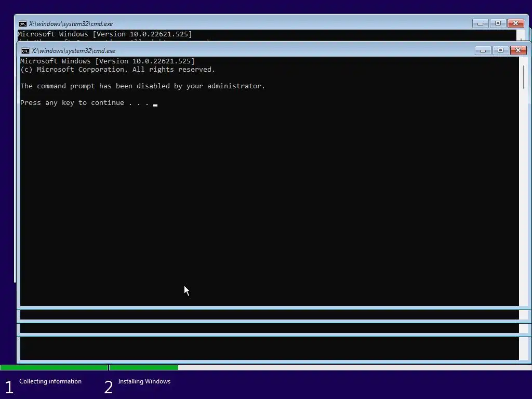The width and height of the screenshot is (532, 399).
Task: Minimize the back cmd.exe window
Action: click(x=480, y=23)
